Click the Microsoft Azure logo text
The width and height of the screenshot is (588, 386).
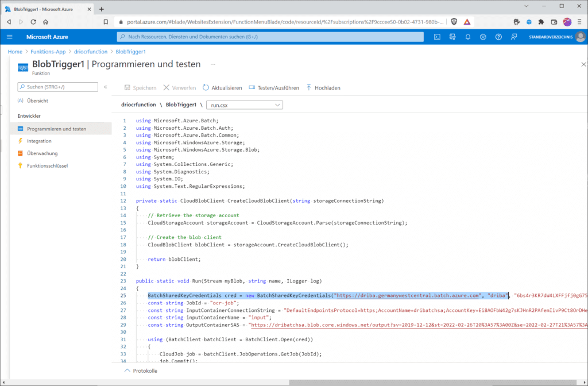pos(47,37)
